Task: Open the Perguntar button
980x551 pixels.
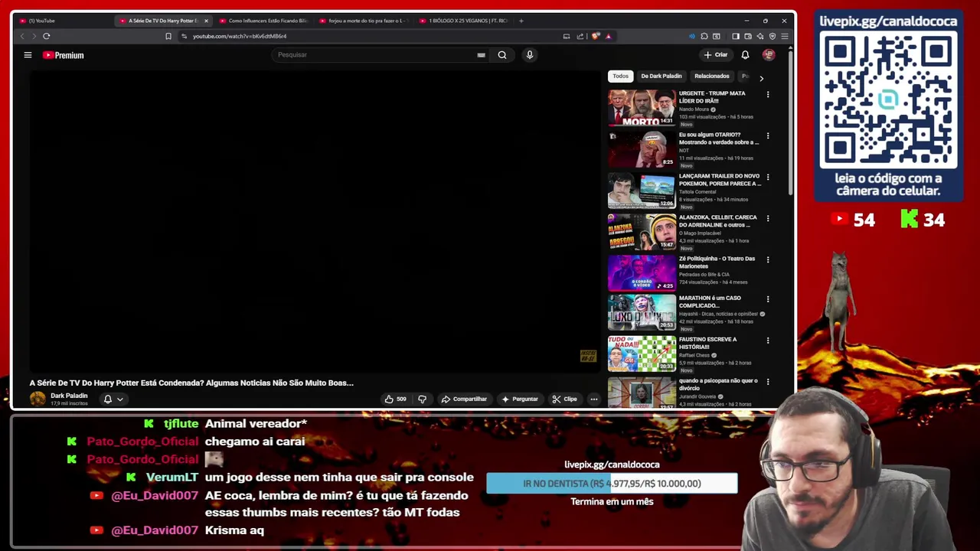Action: click(x=520, y=399)
